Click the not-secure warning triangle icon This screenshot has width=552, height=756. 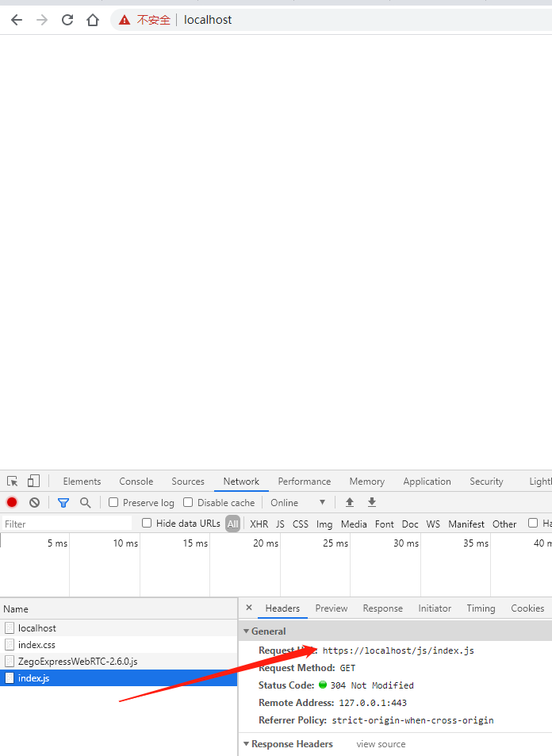(125, 20)
